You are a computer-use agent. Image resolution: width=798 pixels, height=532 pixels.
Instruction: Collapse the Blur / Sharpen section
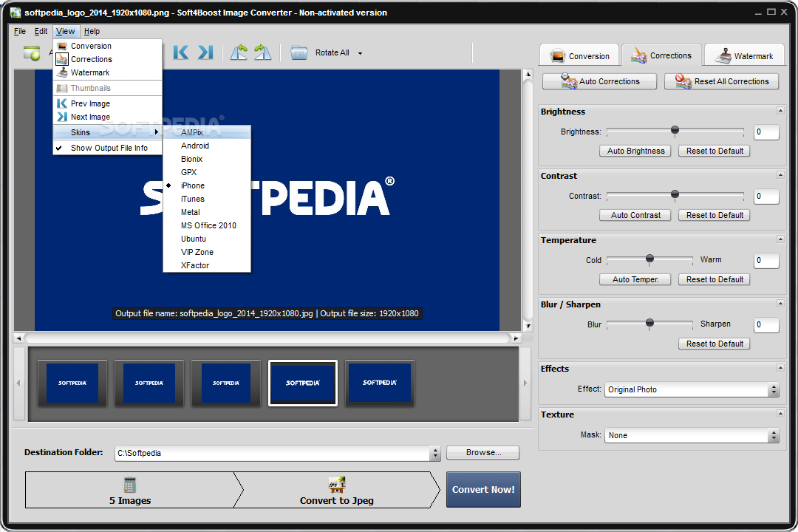(x=780, y=303)
